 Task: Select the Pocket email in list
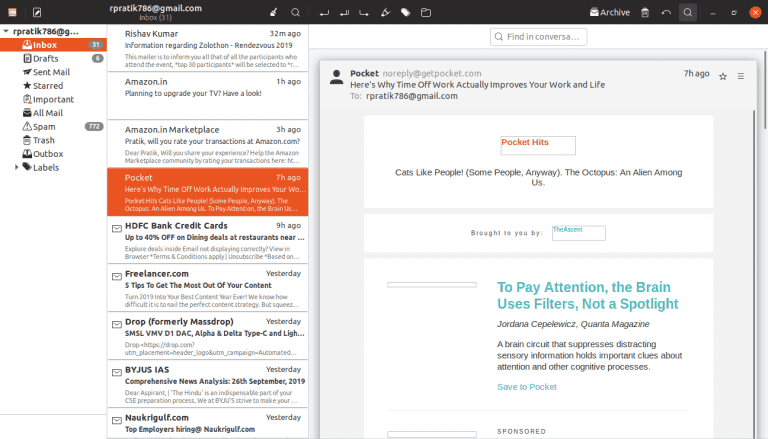208,192
